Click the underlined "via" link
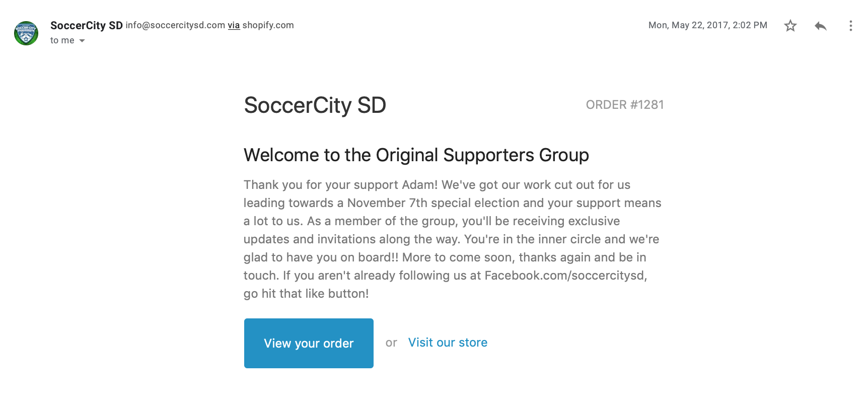This screenshot has width=868, height=400. (x=234, y=25)
